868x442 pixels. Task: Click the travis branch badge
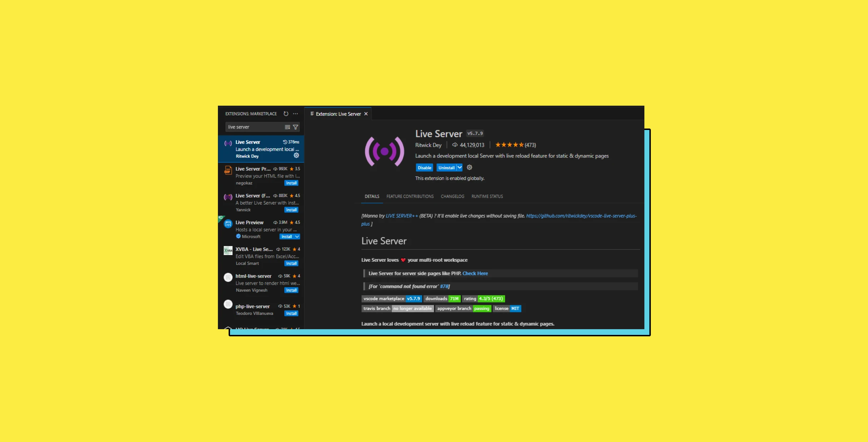[398, 309]
